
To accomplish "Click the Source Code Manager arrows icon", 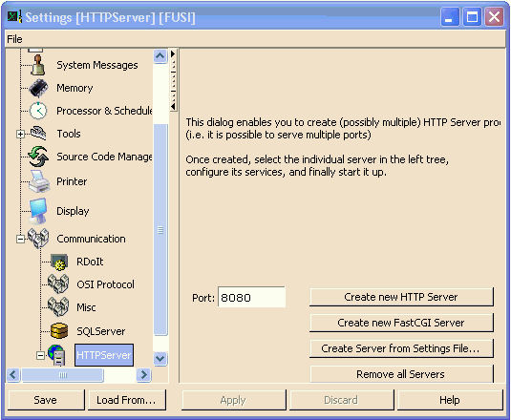I will pyautogui.click(x=38, y=157).
